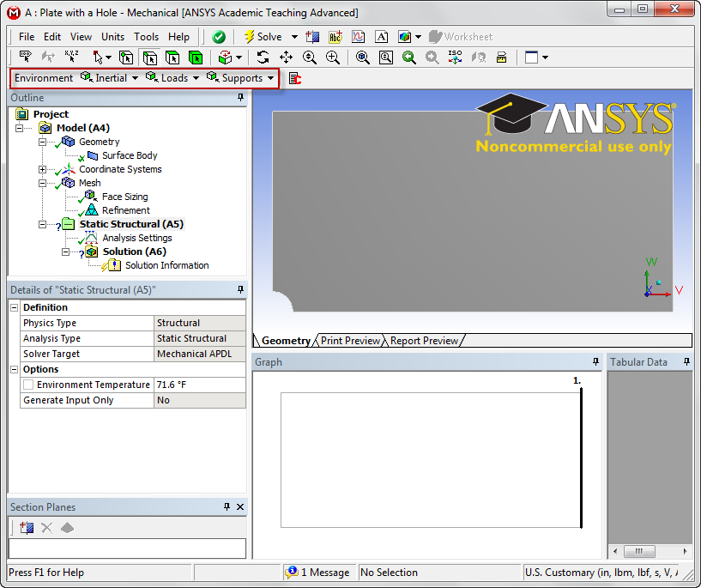Screen dimensions: 701x588
Task: Activate the Zoom tool
Action: tap(310, 58)
